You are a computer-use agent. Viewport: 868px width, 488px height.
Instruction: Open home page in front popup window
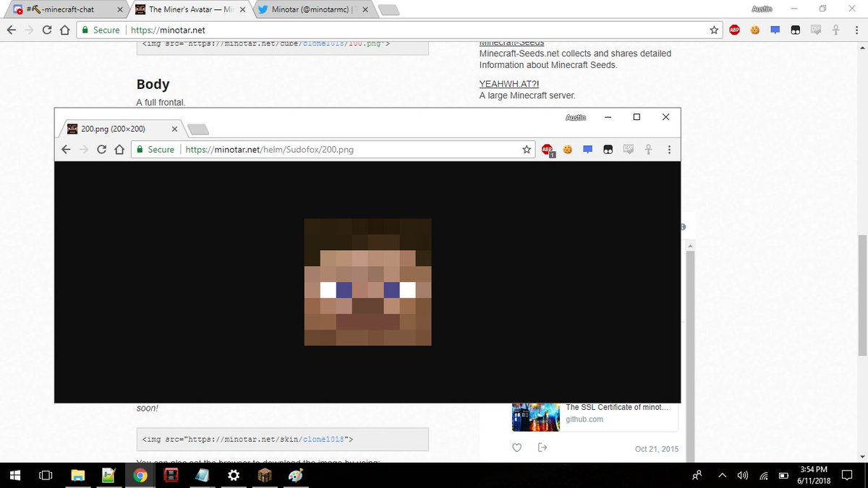(119, 150)
